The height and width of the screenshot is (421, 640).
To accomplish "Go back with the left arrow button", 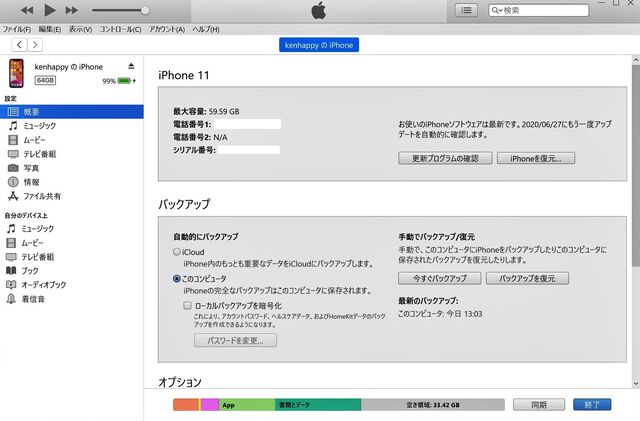I will pos(19,45).
